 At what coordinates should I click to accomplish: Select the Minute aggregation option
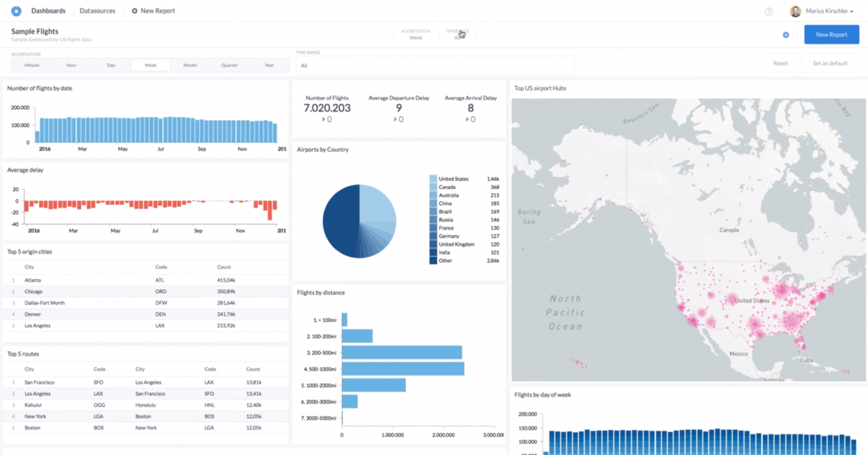click(x=32, y=65)
